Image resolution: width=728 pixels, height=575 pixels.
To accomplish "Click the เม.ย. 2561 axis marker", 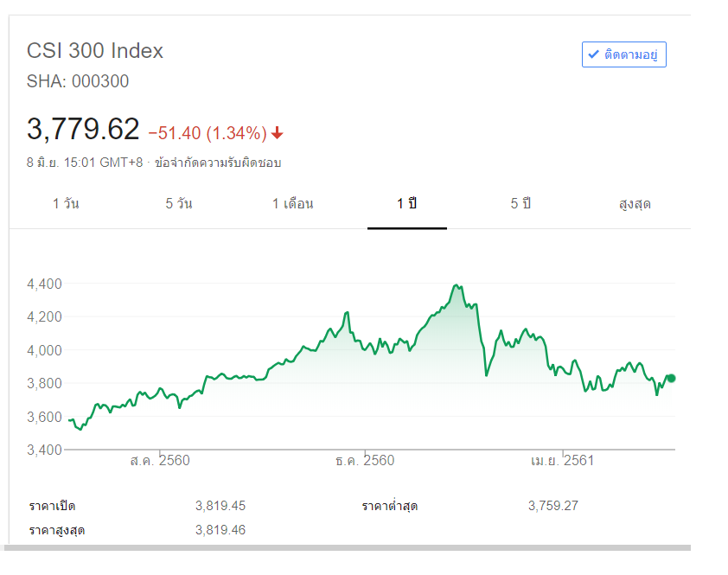I will [x=562, y=461].
